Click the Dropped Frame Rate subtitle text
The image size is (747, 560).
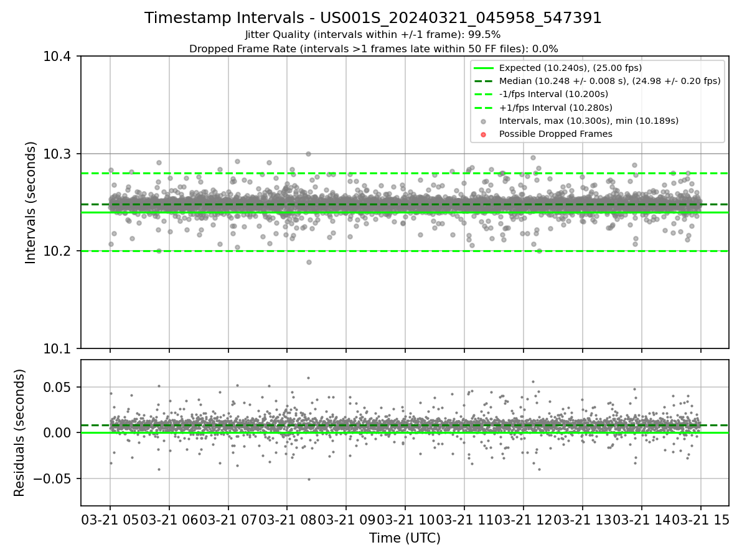pos(374,49)
